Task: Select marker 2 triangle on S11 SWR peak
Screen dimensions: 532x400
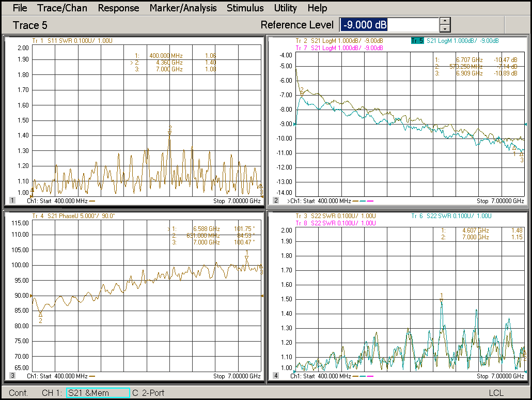Action: [x=170, y=132]
